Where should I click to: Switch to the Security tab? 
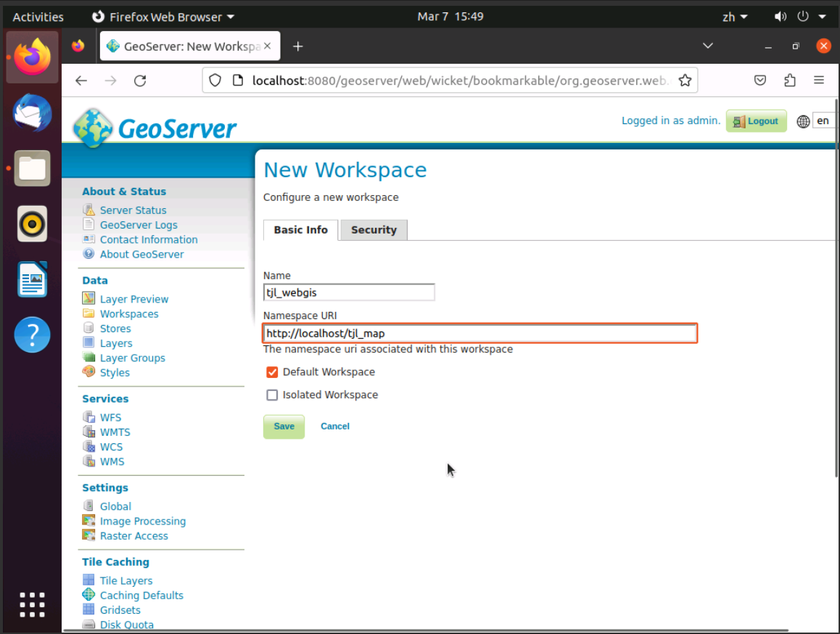(374, 230)
